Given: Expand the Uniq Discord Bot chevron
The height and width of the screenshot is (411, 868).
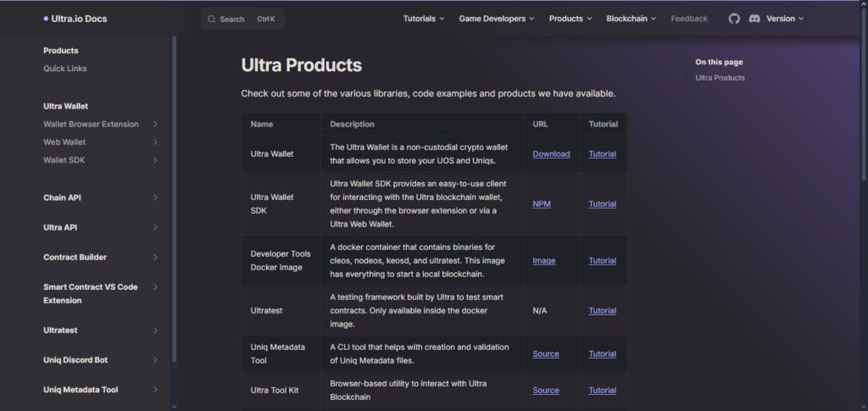Looking at the screenshot, I should (156, 360).
